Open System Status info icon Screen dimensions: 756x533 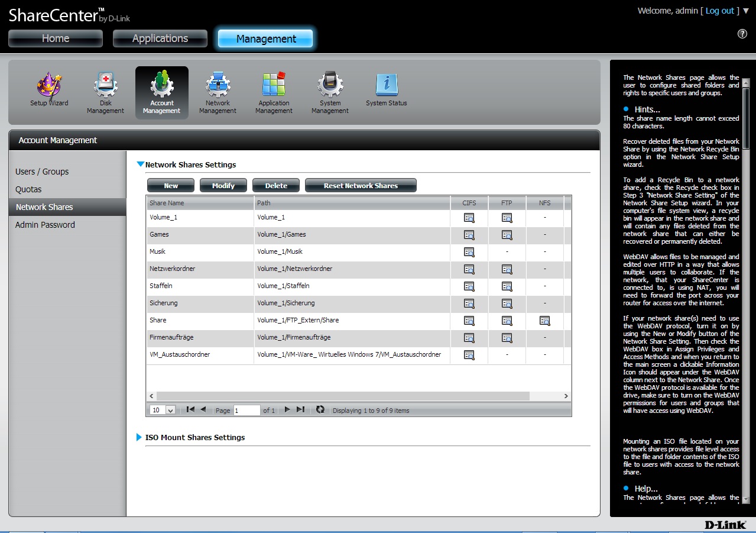(386, 85)
